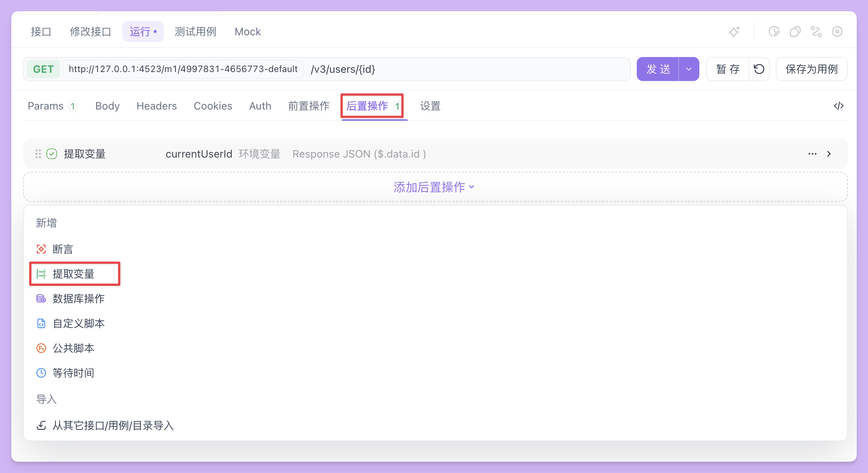Open the Auth tab
This screenshot has width=868, height=473.
[260, 106]
